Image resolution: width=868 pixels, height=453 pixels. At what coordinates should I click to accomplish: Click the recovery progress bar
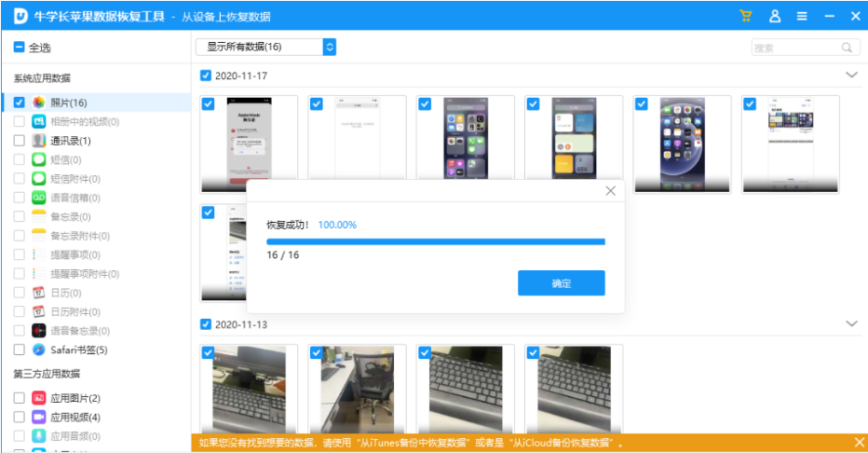coord(436,241)
